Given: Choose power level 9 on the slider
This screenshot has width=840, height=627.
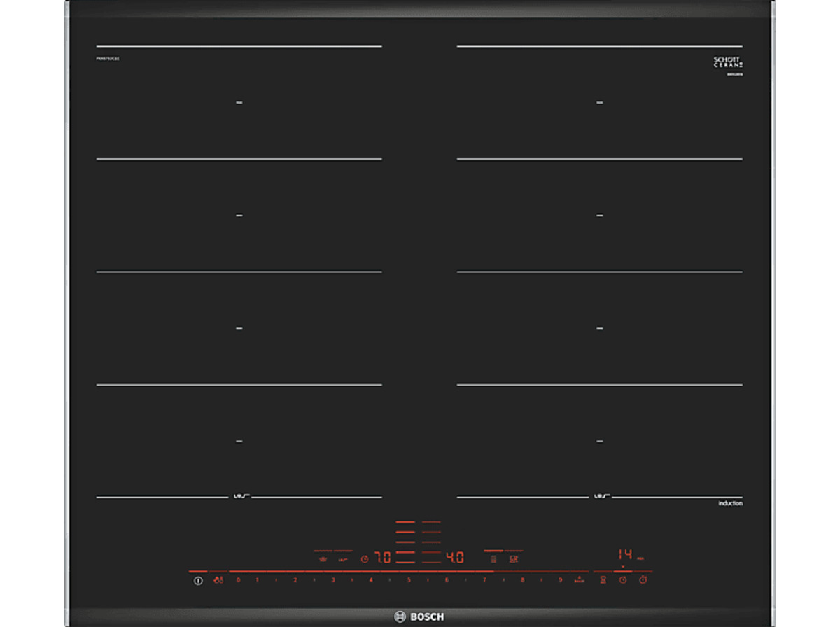Looking at the screenshot, I should click(560, 580).
